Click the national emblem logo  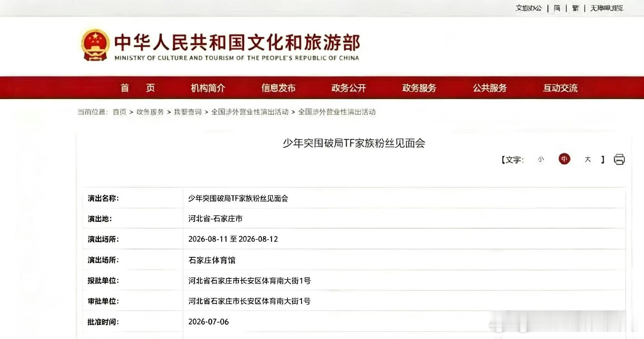tap(95, 45)
